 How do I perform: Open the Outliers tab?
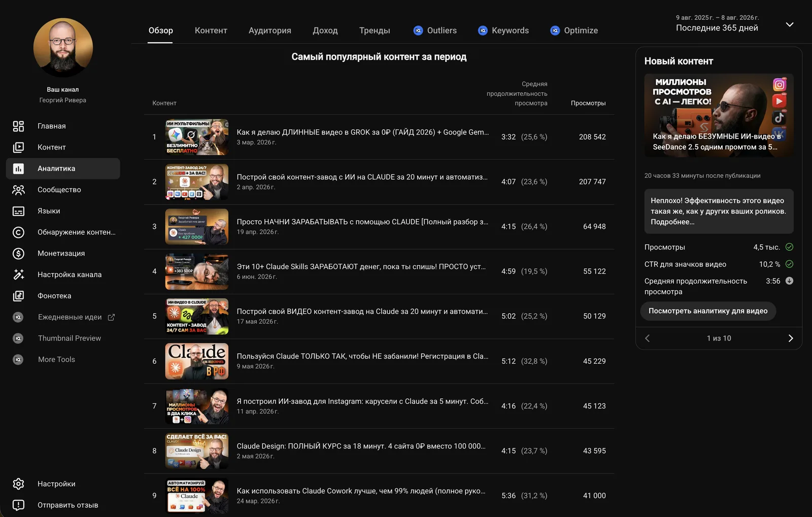click(x=435, y=30)
